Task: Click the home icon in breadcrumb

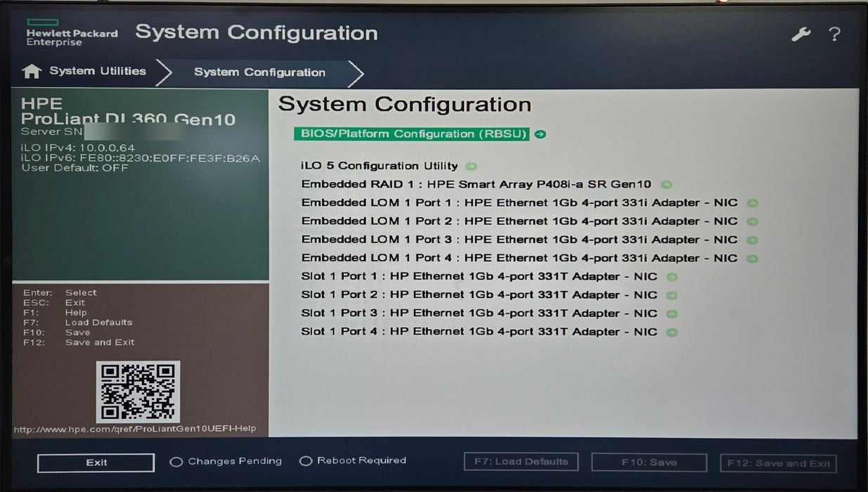Action: 32,71
